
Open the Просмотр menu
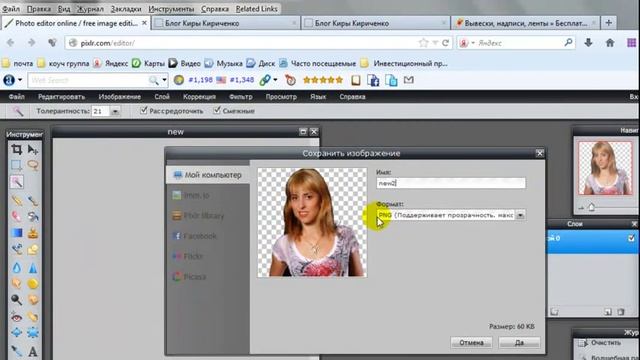tap(281, 97)
